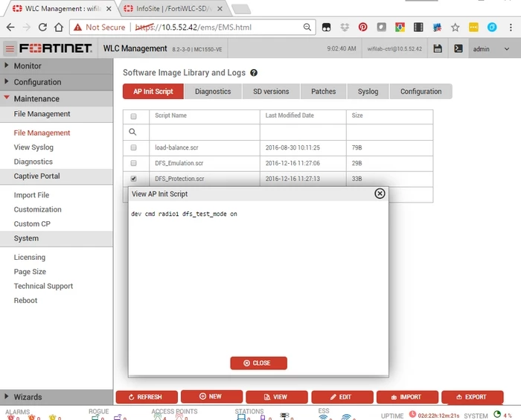Reload the page with the browser refresh icon

pos(42,28)
